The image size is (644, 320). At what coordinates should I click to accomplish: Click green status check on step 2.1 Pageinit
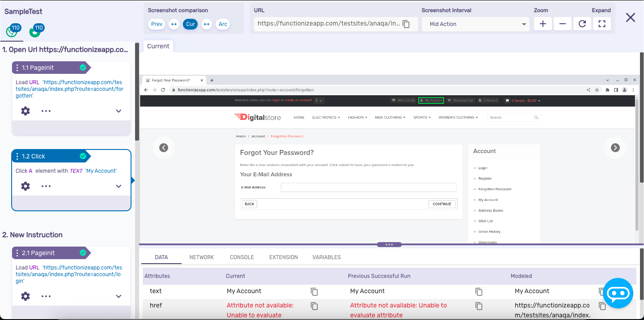[83, 253]
